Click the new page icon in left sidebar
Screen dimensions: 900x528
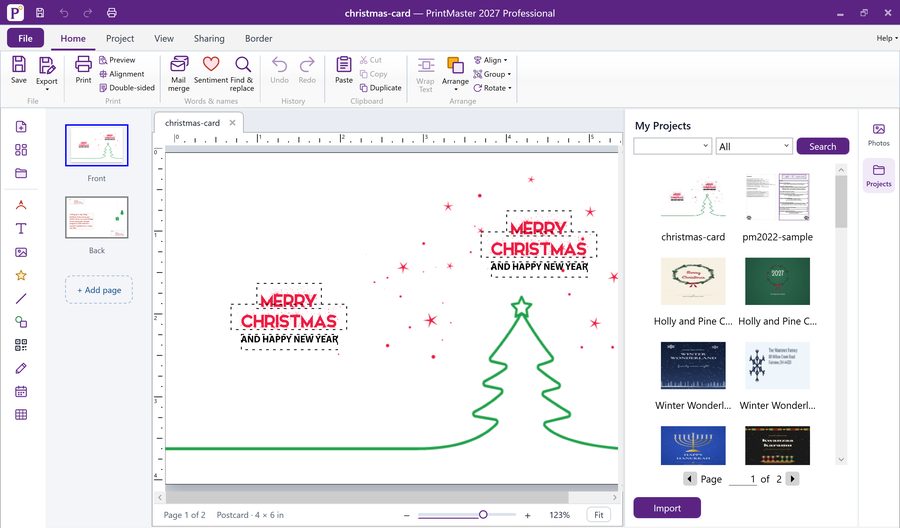click(x=21, y=127)
